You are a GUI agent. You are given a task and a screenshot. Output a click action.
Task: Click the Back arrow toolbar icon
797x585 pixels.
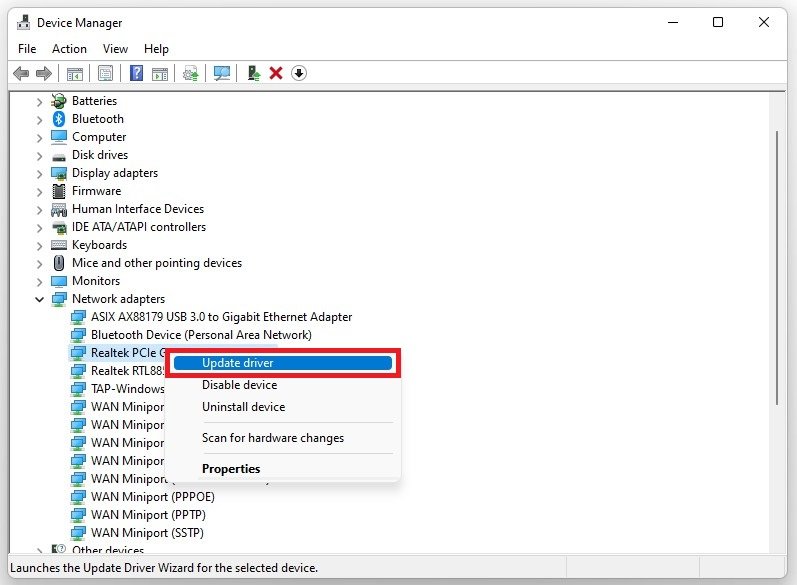[x=21, y=74]
